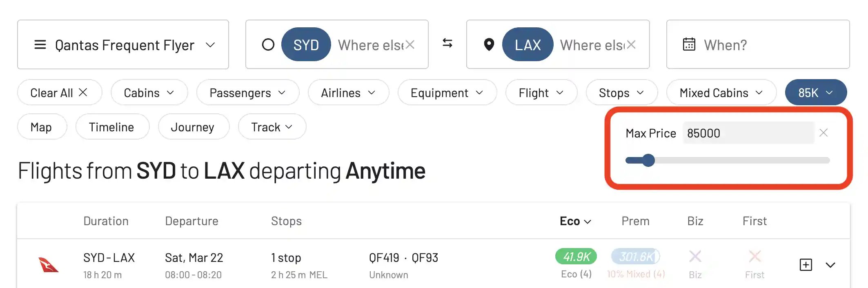Click the plus box icon on flight row

click(806, 265)
